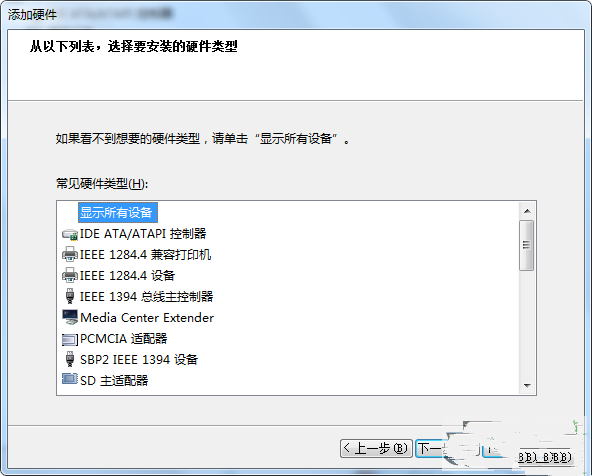This screenshot has width=592, height=476.
Task: Choose IEEE 1284.4 兼容打印机 from the list
Action: 145,255
